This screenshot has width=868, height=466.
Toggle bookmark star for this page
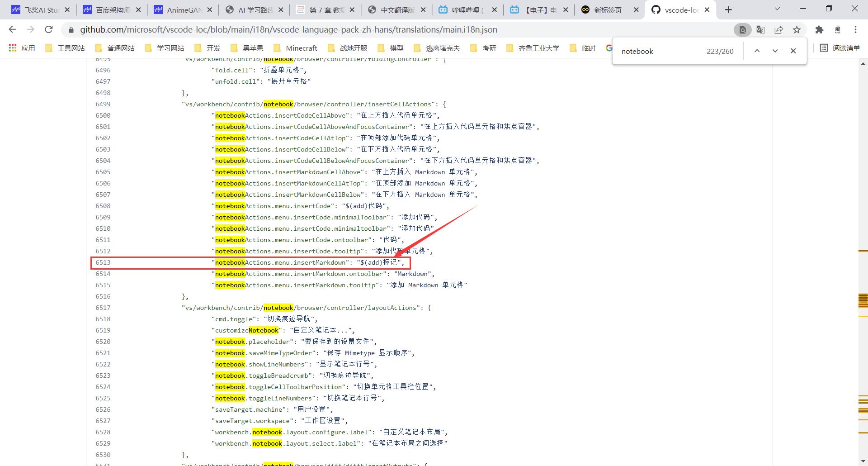797,29
